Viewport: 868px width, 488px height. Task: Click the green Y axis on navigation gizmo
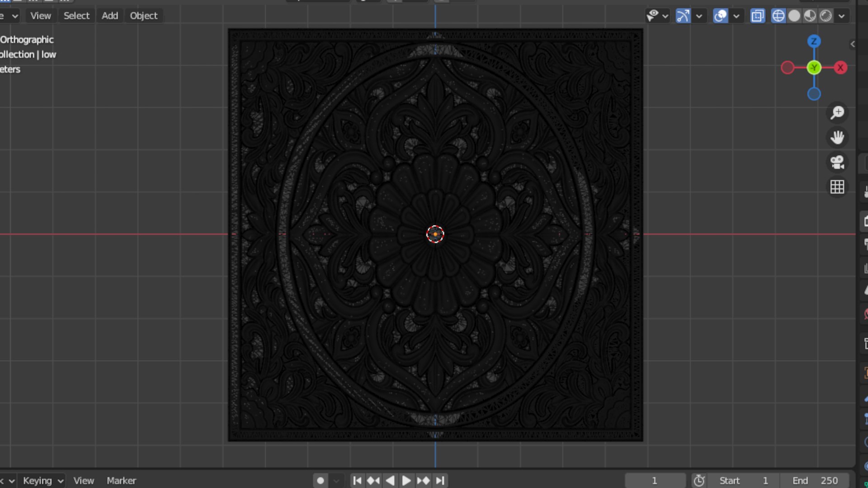pyautogui.click(x=814, y=68)
